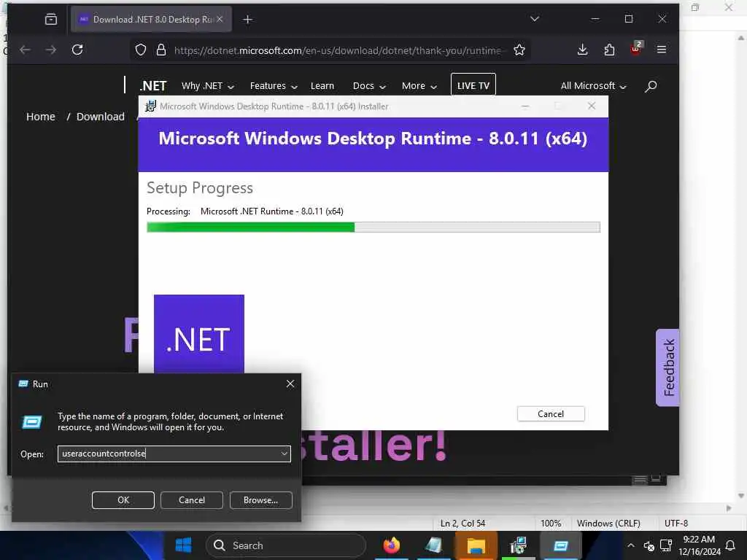The height and width of the screenshot is (560, 747).
Task: Open File Explorer from the taskbar
Action: click(476, 545)
